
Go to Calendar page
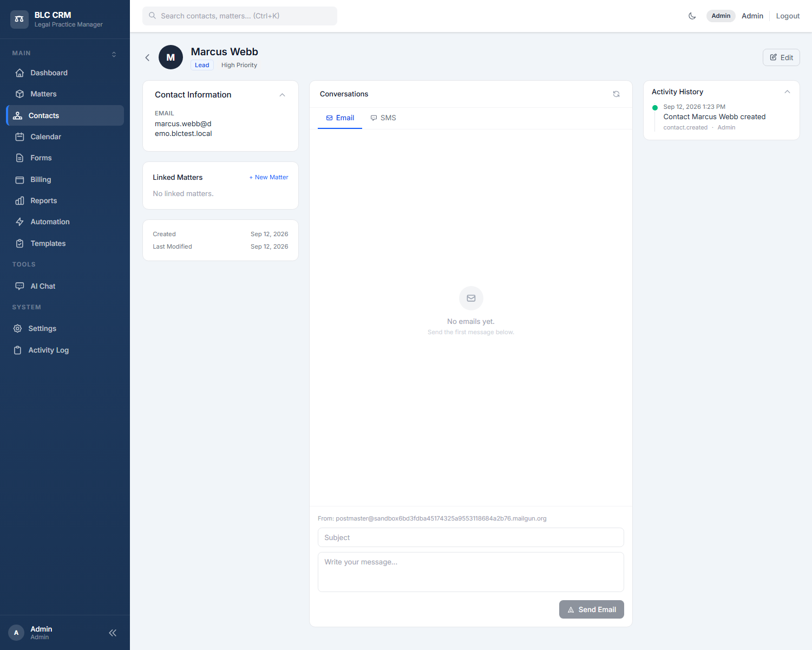pos(65,136)
